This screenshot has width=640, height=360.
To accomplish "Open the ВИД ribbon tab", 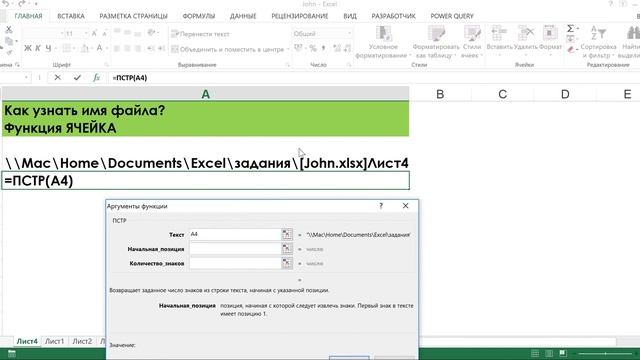I will (x=350, y=16).
